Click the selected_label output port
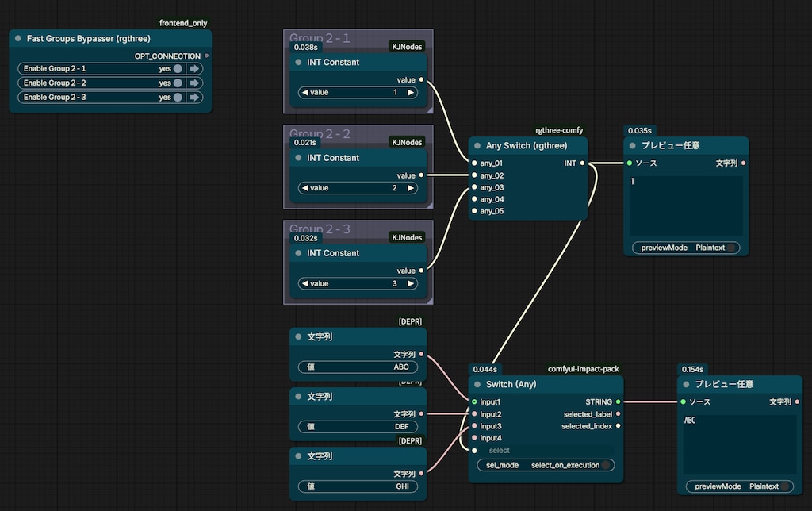The width and height of the screenshot is (812, 511). pyautogui.click(x=619, y=414)
